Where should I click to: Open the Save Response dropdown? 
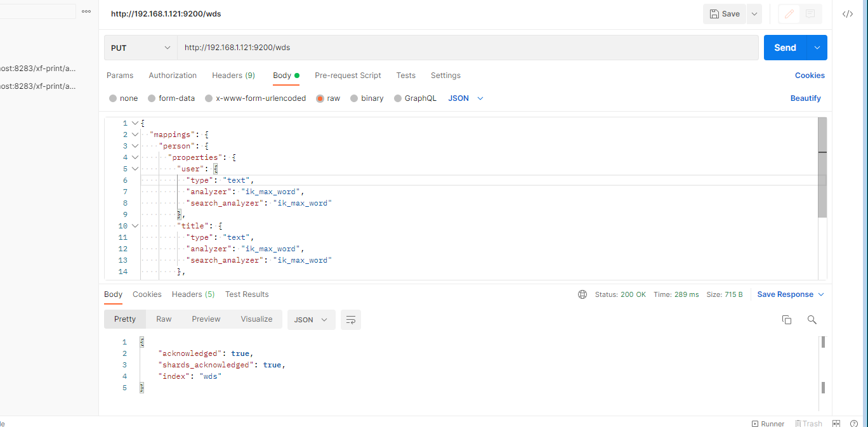[791, 294]
